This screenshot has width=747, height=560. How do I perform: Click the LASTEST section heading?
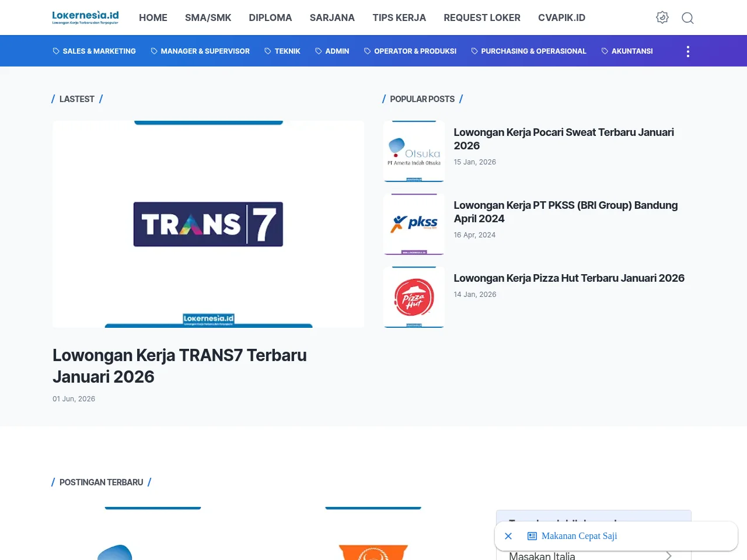tap(77, 99)
